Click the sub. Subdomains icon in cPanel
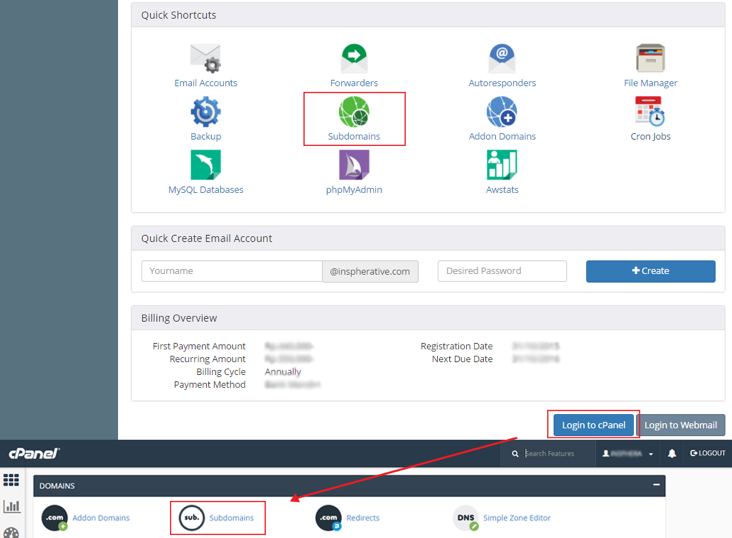This screenshot has width=732, height=538. tap(192, 518)
